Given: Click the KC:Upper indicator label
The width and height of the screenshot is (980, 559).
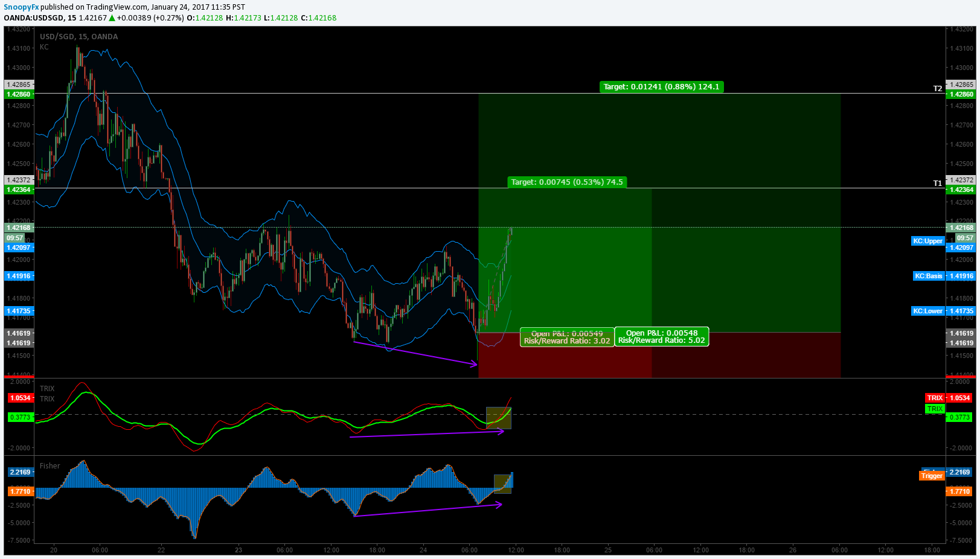Looking at the screenshot, I should click(x=927, y=241).
